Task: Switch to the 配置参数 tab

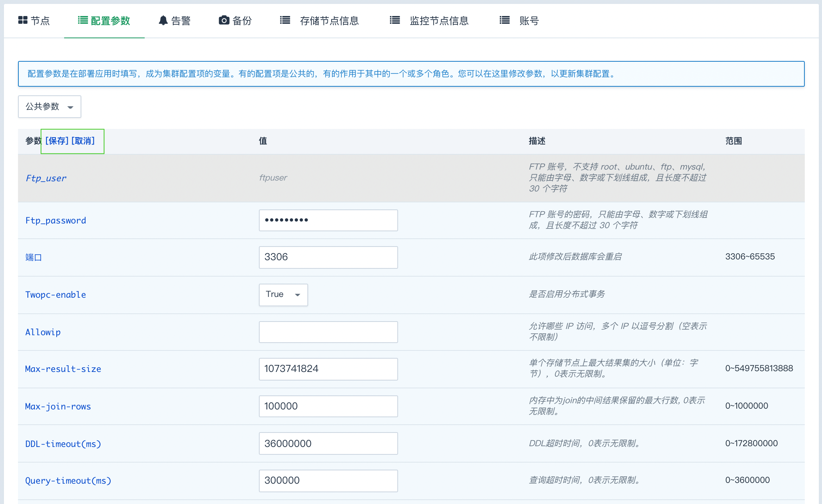Action: 104,21
